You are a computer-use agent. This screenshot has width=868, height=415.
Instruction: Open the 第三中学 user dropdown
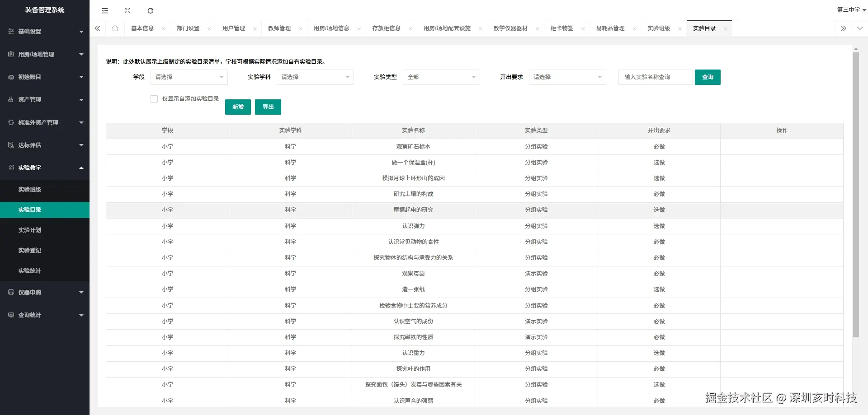pos(851,9)
